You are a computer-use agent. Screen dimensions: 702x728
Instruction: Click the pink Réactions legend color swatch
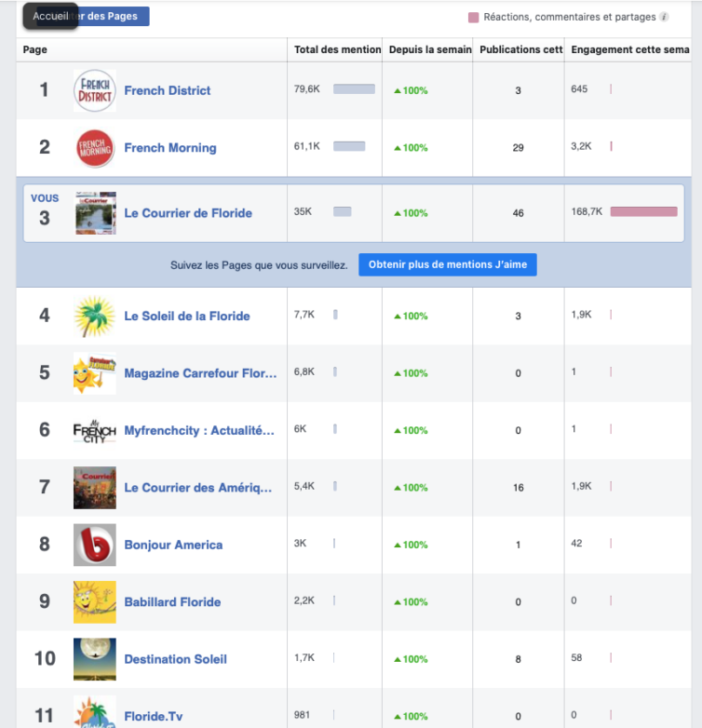474,17
